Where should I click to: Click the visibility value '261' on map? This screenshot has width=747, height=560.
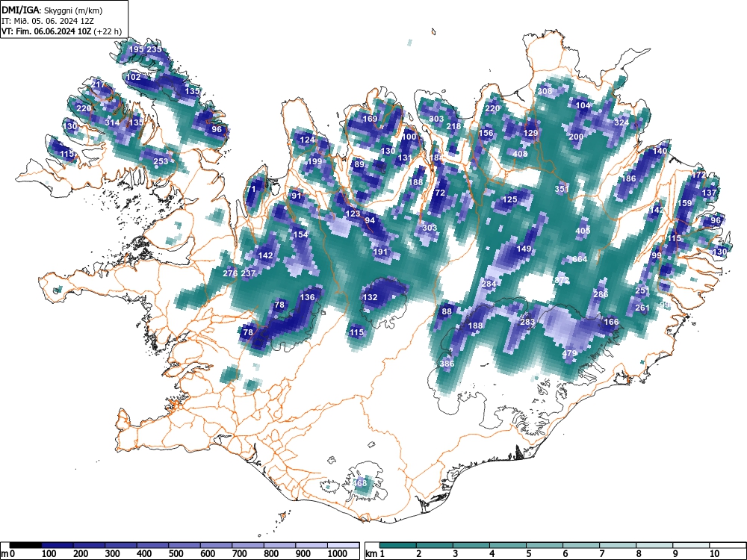(642, 308)
